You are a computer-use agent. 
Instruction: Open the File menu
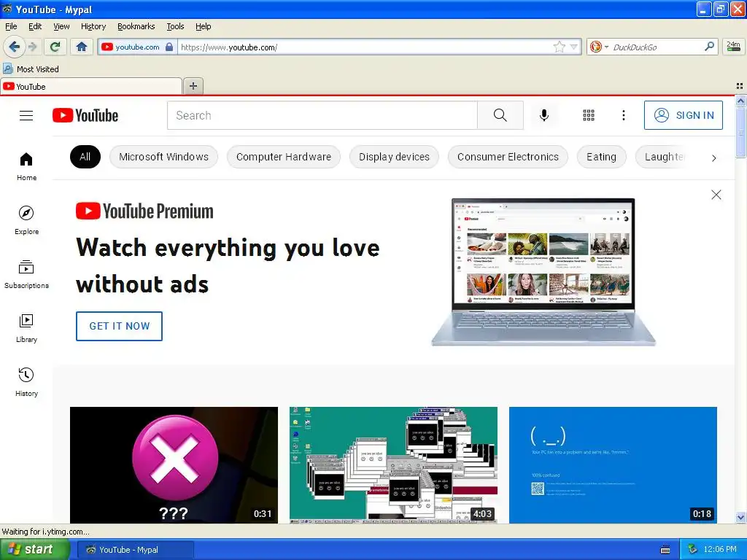tap(11, 26)
